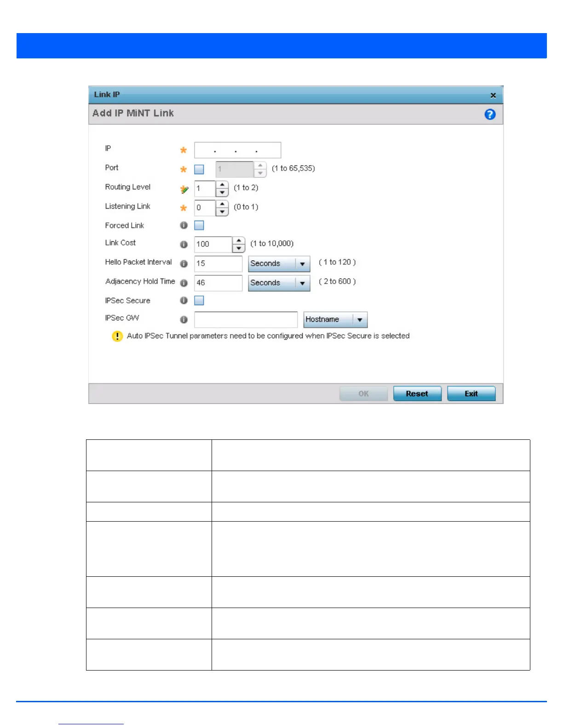This screenshot has width=563, height=728.
Task: Click the info icon beside IPSec GW
Action: tap(184, 319)
